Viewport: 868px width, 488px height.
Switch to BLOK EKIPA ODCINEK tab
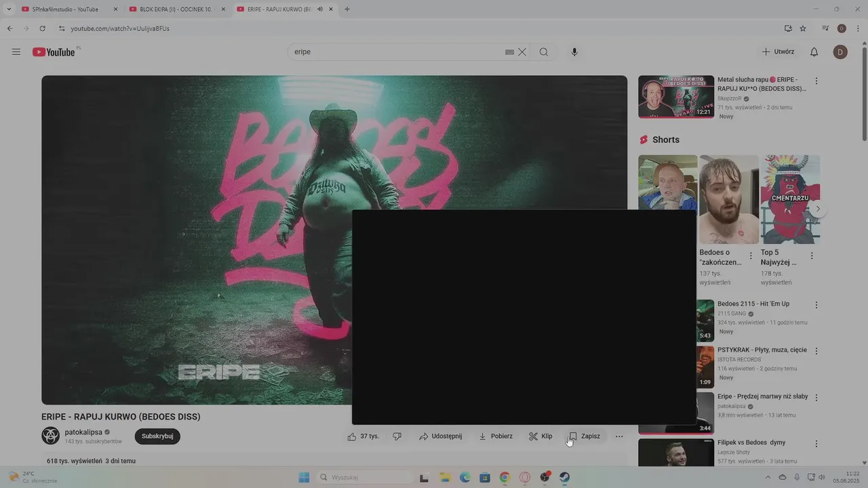pos(176,9)
